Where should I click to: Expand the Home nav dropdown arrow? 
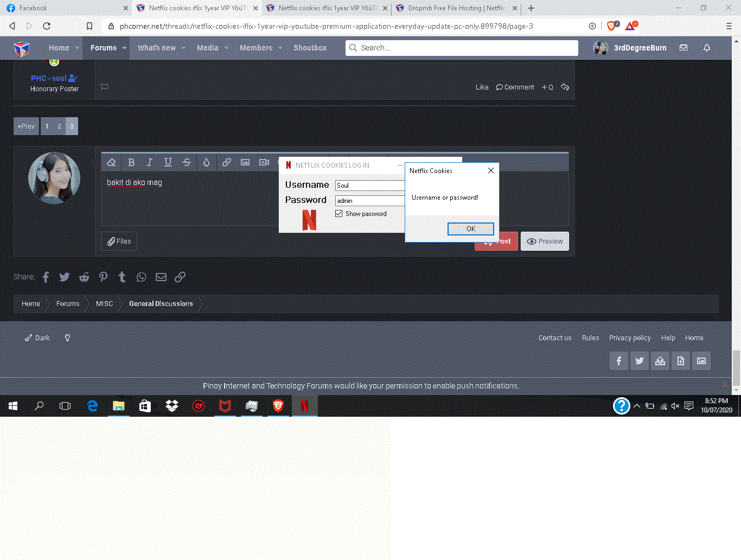point(77,48)
